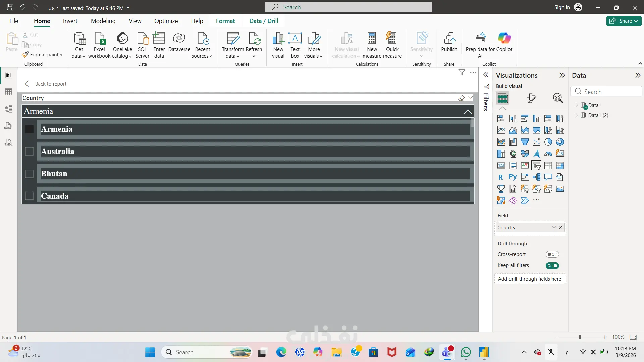Collapse the Armenia slicer dropdown
The width and height of the screenshot is (644, 362).
coord(468,112)
